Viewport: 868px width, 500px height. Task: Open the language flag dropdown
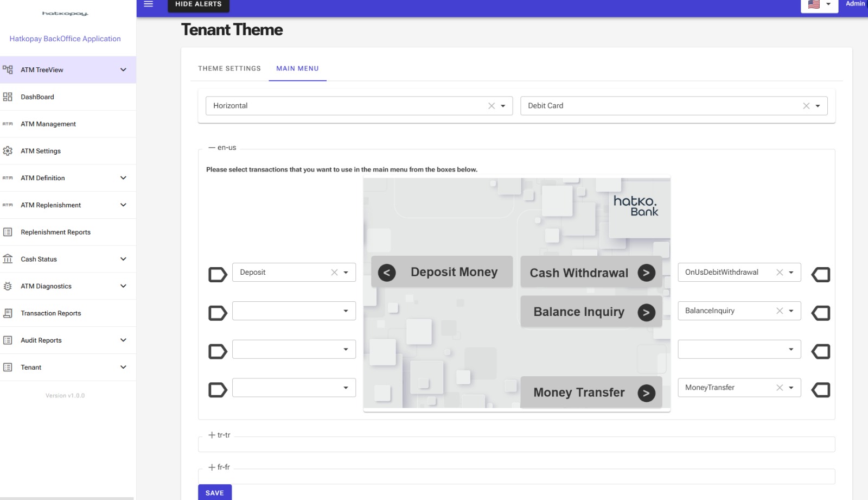coord(820,4)
